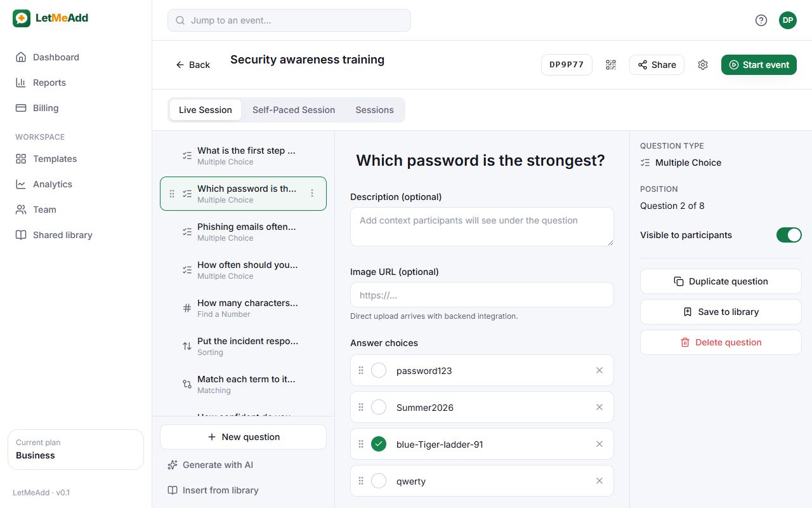Mark password123 as the correct answer
This screenshot has height=508, width=812.
(x=379, y=370)
